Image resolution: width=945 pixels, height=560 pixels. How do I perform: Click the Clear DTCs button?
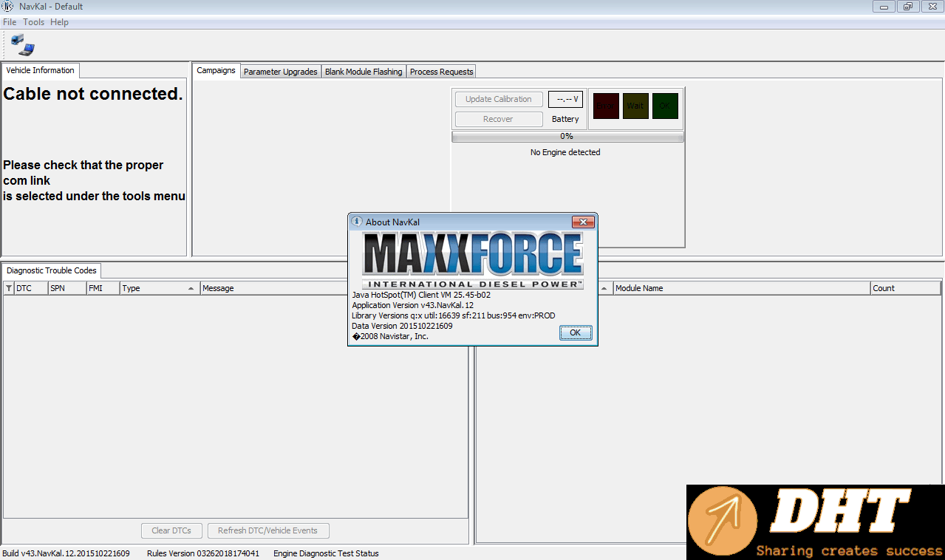171,530
